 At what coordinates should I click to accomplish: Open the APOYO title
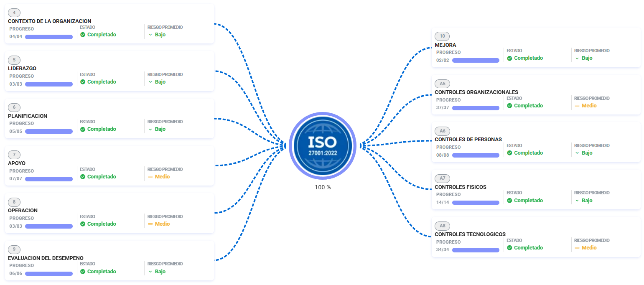click(x=17, y=163)
